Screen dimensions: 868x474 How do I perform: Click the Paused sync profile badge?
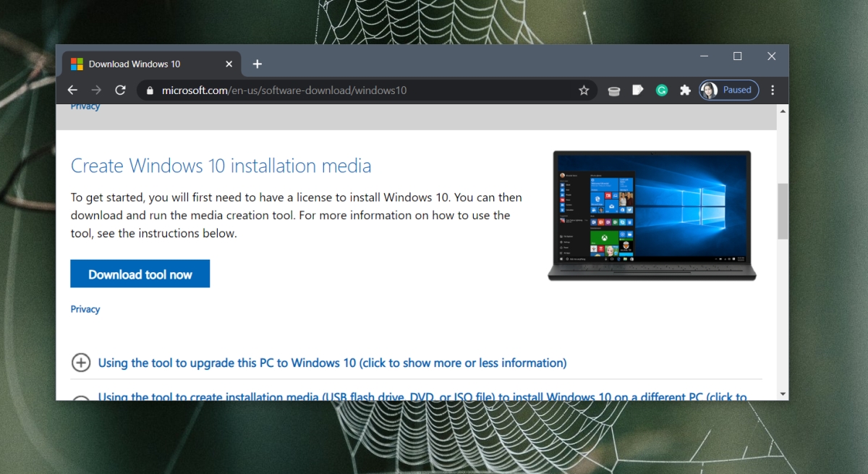tap(728, 90)
